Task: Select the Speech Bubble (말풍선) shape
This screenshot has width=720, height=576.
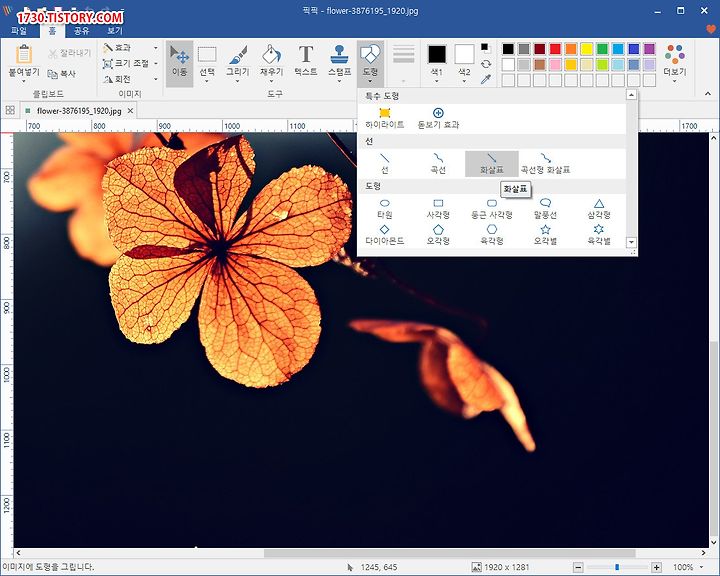Action: click(546, 209)
